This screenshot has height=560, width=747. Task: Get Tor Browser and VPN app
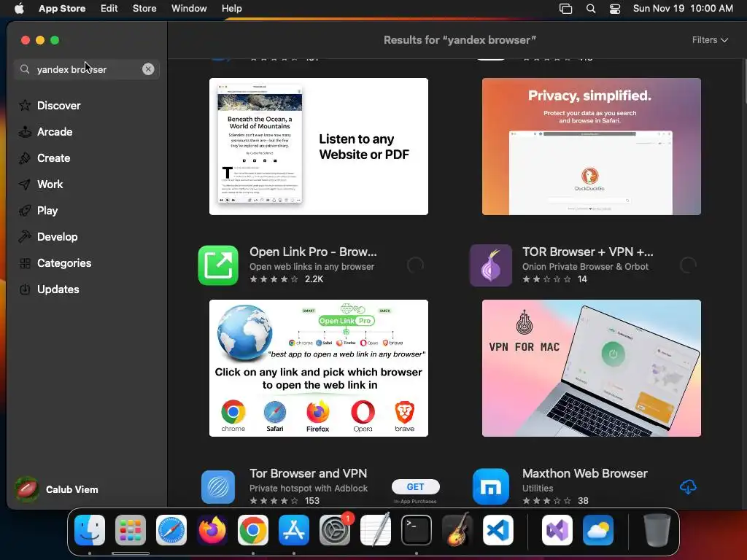tap(415, 486)
